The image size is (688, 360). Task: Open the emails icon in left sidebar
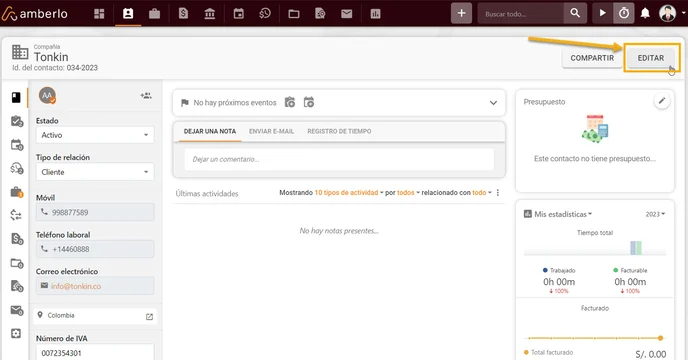coord(17,310)
